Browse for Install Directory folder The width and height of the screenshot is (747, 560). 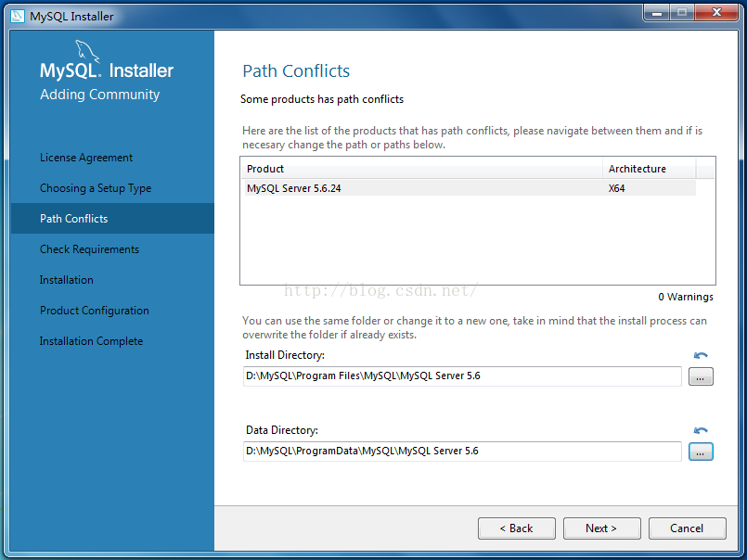pyautogui.click(x=701, y=376)
